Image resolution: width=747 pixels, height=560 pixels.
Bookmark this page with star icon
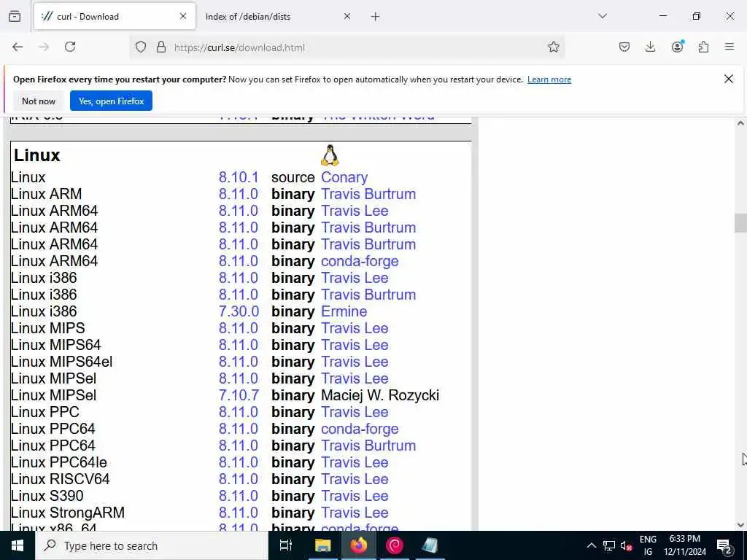pyautogui.click(x=553, y=47)
